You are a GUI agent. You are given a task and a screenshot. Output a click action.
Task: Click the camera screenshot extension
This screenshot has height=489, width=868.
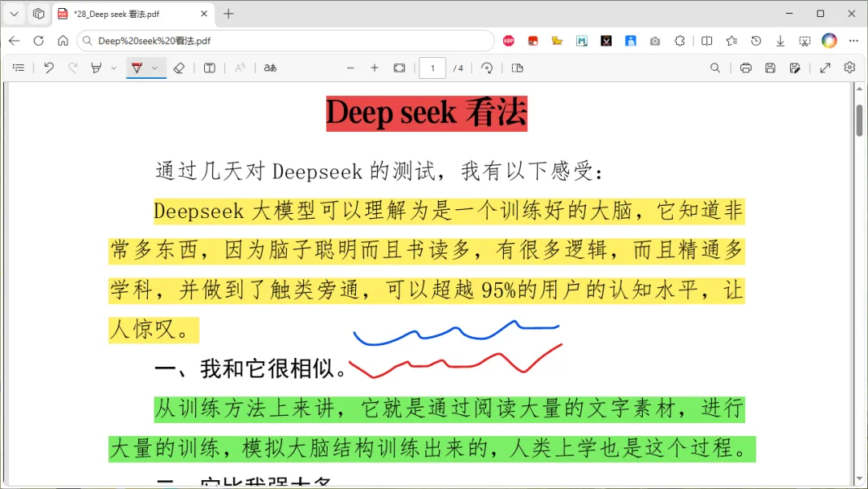tap(655, 40)
